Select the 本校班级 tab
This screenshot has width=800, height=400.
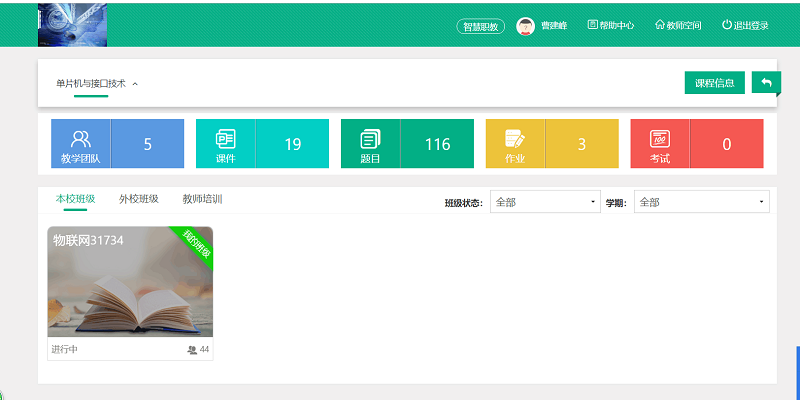tap(75, 199)
